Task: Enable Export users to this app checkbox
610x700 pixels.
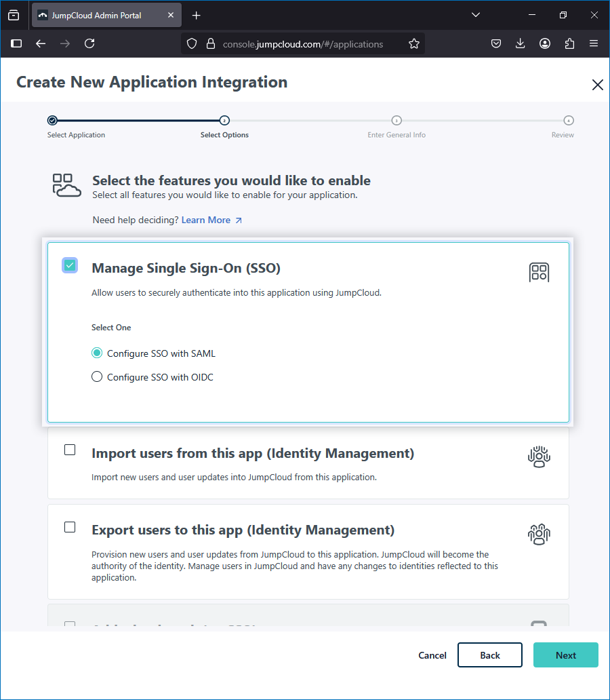Action: click(70, 527)
